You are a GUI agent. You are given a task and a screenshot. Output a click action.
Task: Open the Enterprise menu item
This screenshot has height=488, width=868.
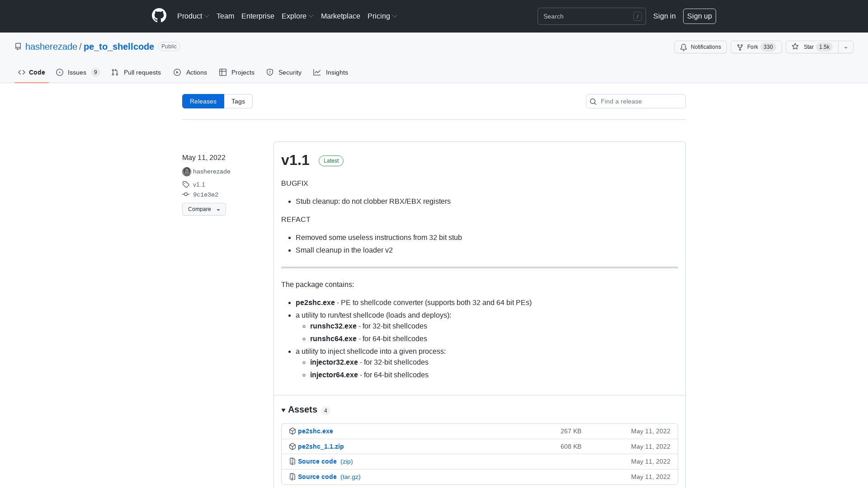[x=258, y=16]
